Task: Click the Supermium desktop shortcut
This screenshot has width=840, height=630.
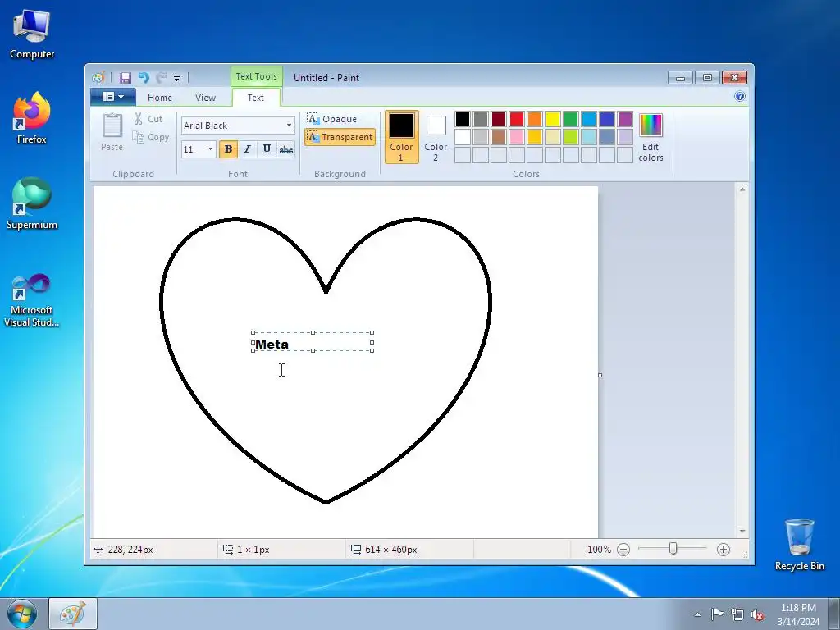Action: 32,203
